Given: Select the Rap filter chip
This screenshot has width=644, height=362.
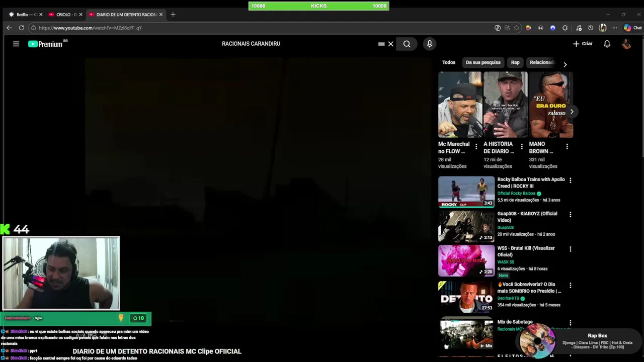Looking at the screenshot, I should (515, 62).
